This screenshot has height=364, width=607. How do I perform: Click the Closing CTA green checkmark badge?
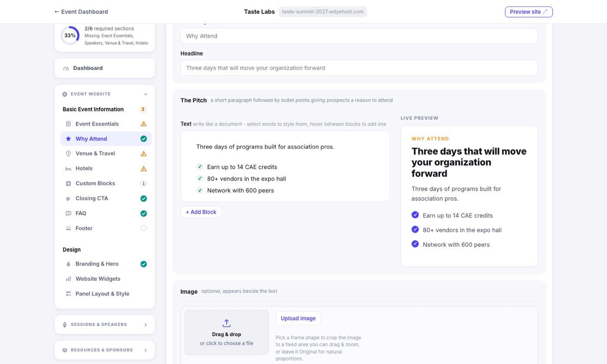coord(144,198)
